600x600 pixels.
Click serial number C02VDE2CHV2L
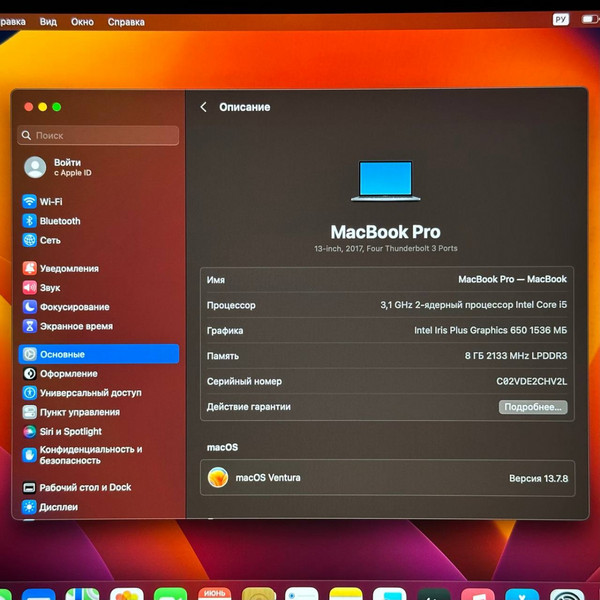532,381
